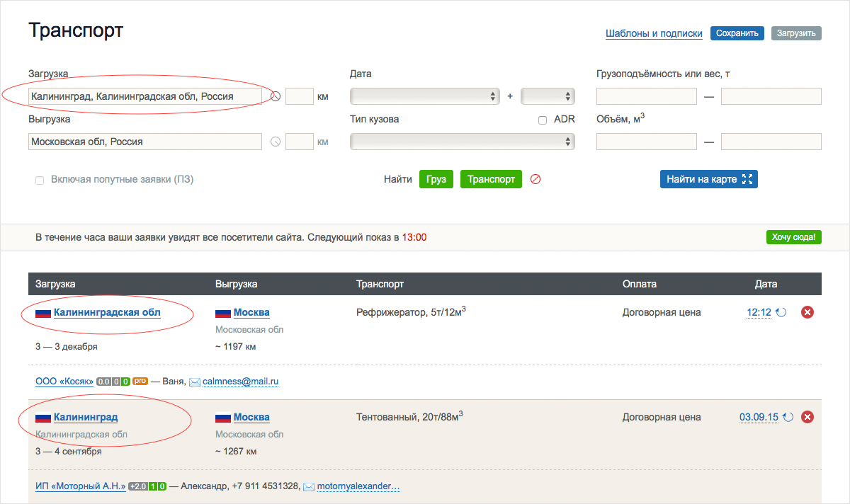Click the radius icon next to Загрузка field
This screenshot has height=504, width=850.
point(276,96)
